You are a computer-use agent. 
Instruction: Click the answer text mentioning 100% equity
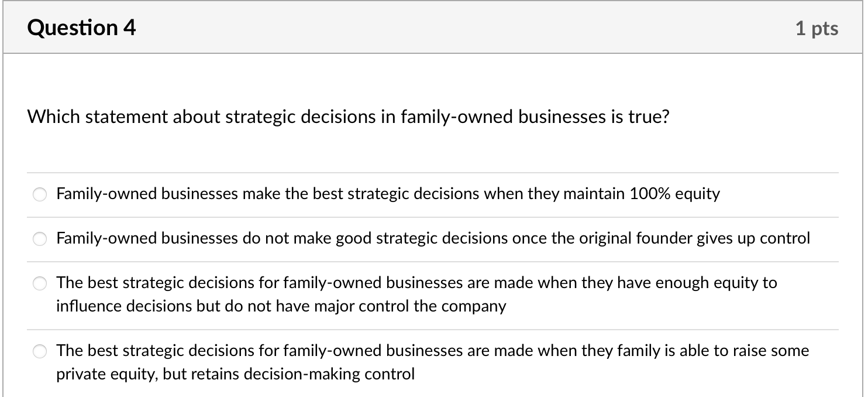pyautogui.click(x=388, y=194)
